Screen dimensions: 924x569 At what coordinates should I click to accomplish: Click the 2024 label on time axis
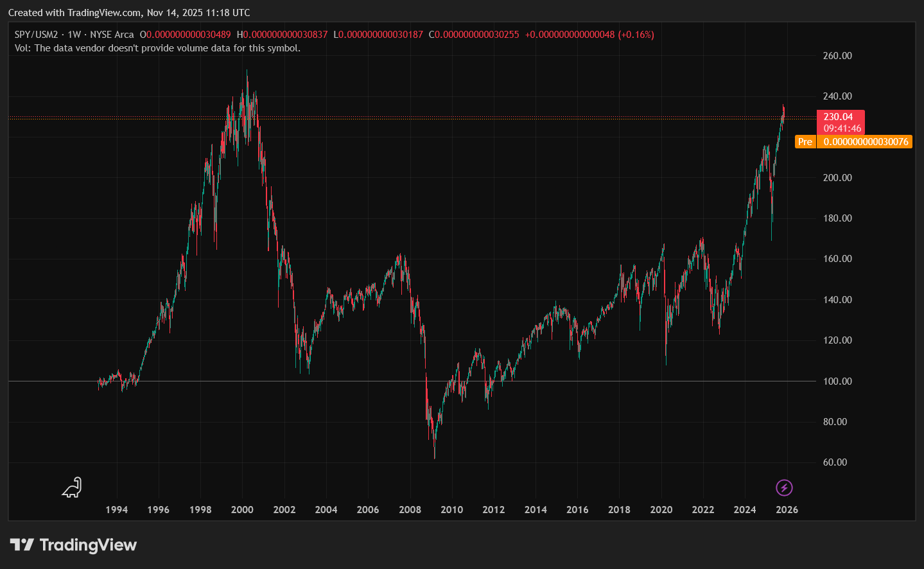pyautogui.click(x=745, y=510)
